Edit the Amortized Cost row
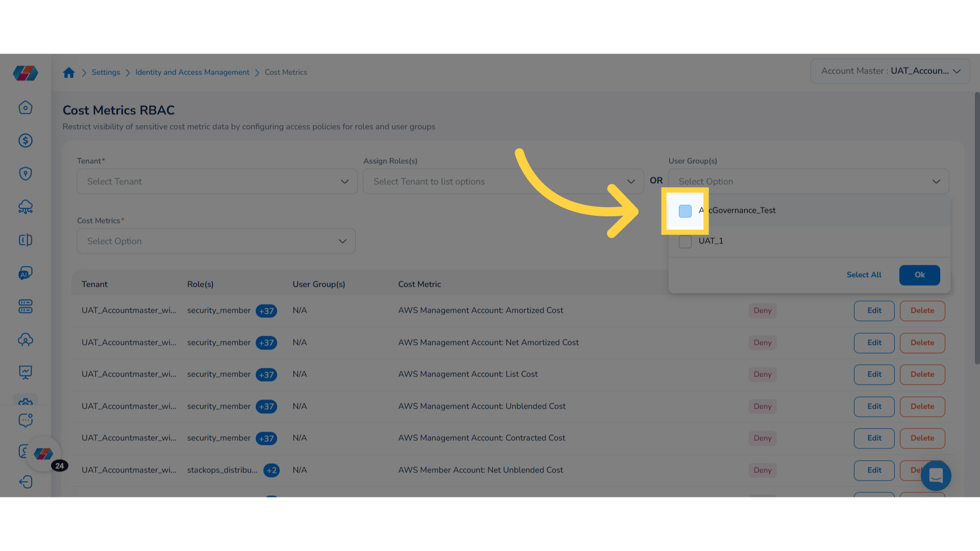Screen dimensions: 980x551 874,311
